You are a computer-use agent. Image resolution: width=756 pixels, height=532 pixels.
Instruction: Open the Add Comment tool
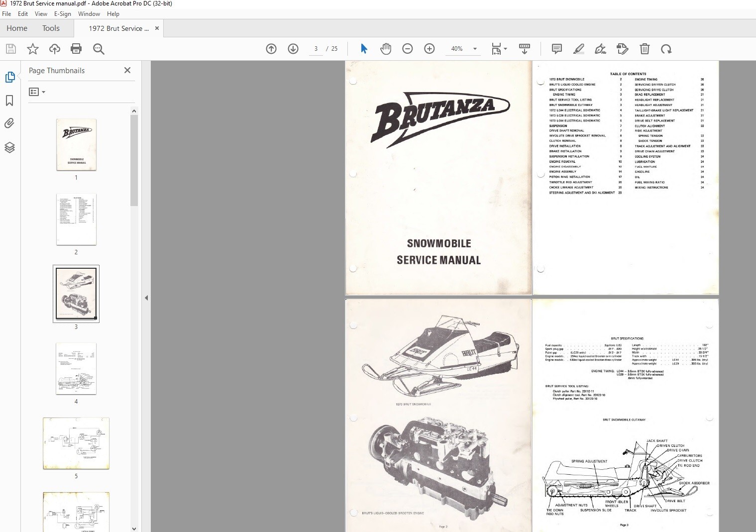click(x=556, y=49)
